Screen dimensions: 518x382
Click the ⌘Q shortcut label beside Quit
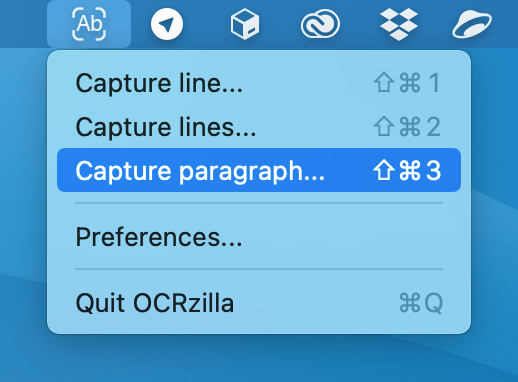click(x=421, y=303)
